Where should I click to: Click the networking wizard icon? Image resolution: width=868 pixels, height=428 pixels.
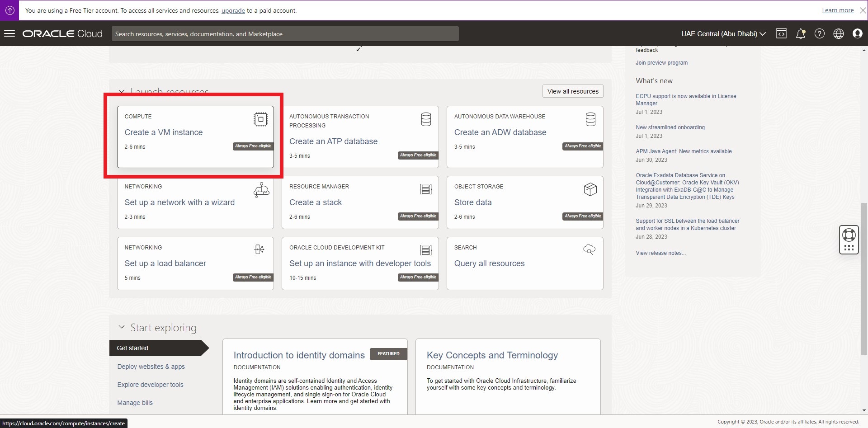point(261,190)
